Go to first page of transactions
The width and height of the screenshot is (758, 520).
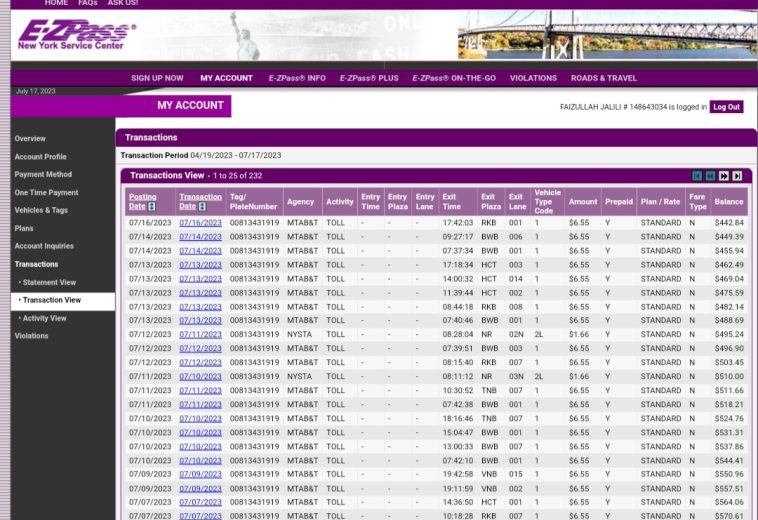pos(697,176)
